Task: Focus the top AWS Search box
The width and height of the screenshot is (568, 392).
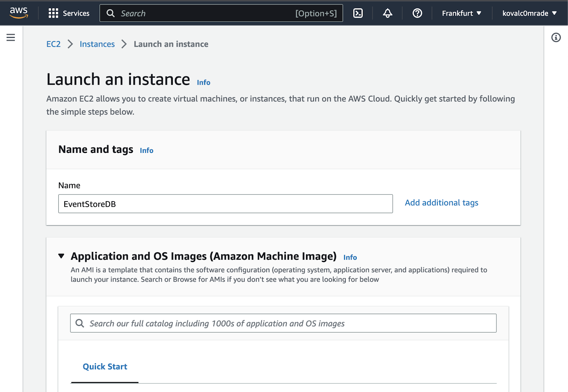Action: click(221, 13)
